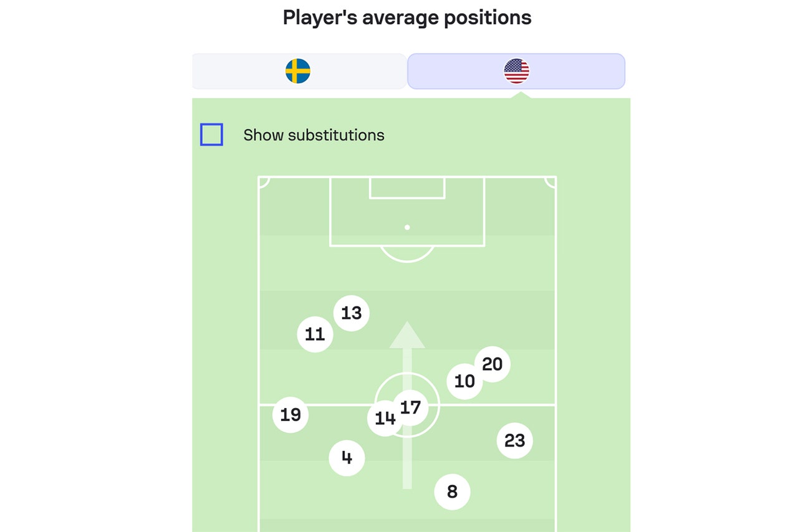
Task: Click the United States flag icon
Action: (x=516, y=71)
